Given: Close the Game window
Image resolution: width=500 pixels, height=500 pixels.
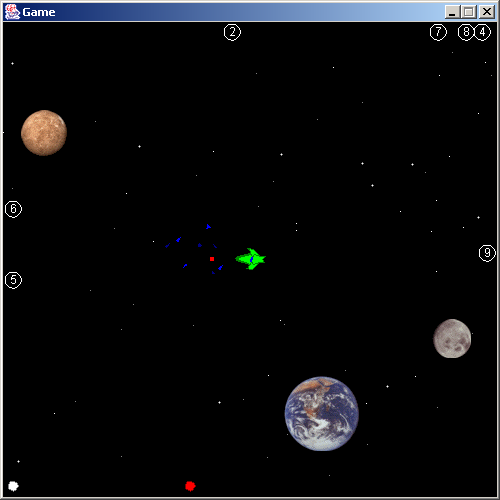Looking at the screenshot, I should (x=487, y=12).
